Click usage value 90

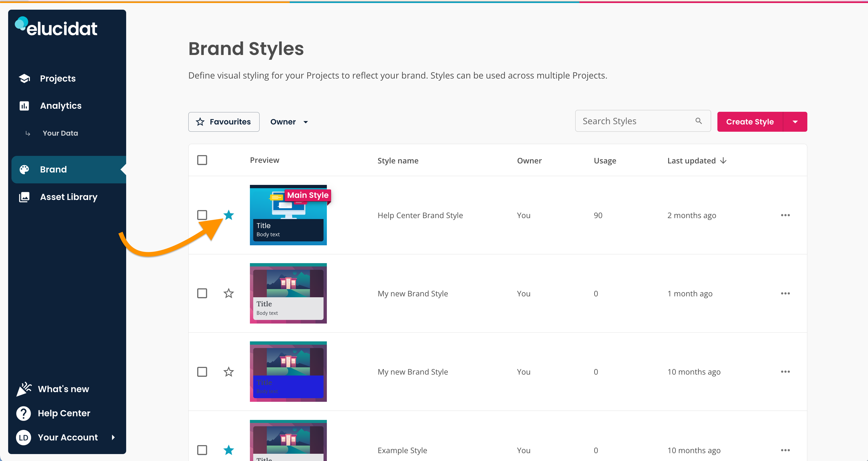(x=598, y=215)
